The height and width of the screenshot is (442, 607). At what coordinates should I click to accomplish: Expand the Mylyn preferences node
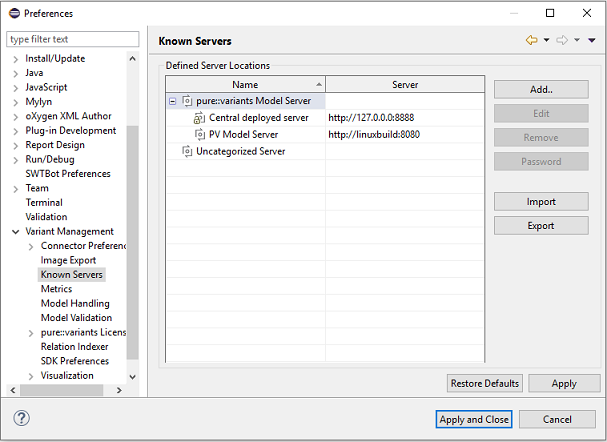pos(15,103)
